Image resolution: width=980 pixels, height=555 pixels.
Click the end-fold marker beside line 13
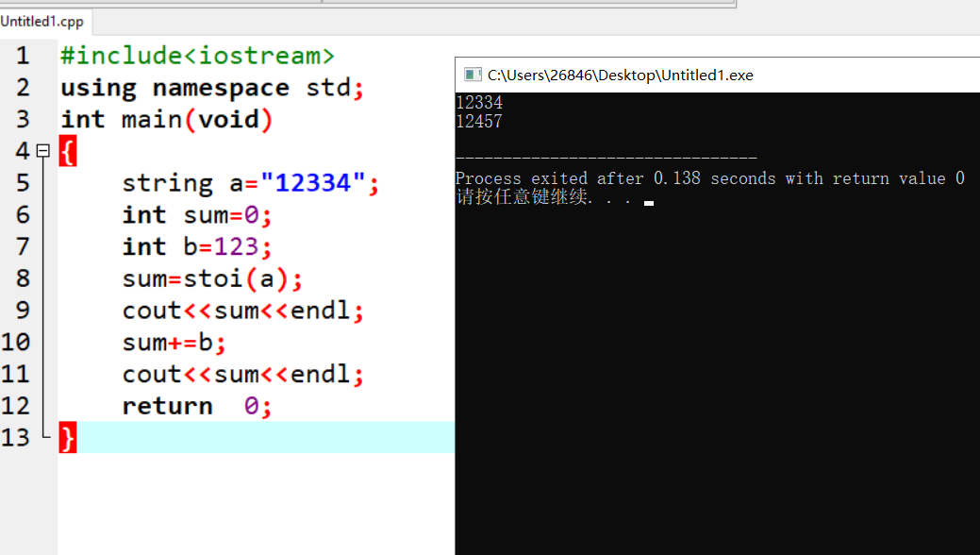coord(42,436)
